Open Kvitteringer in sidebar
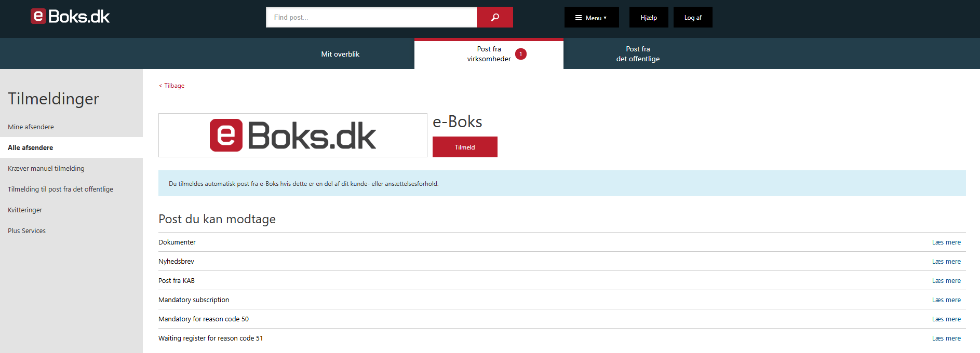Screen dimensions: 980x353 tap(25, 210)
